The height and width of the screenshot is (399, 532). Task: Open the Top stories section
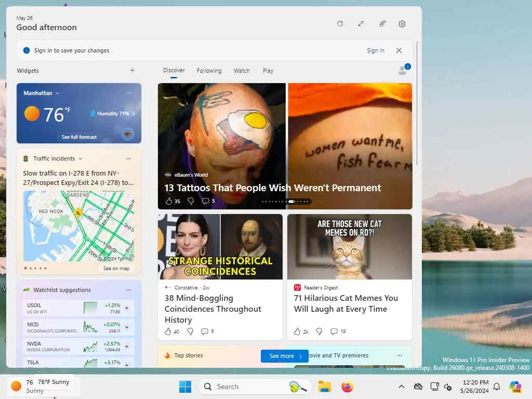(188, 355)
